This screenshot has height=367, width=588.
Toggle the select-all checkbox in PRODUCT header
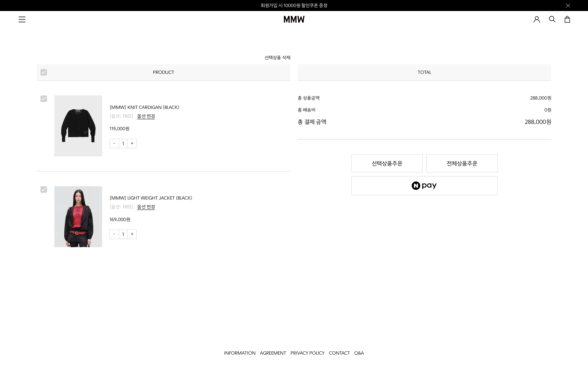point(44,72)
